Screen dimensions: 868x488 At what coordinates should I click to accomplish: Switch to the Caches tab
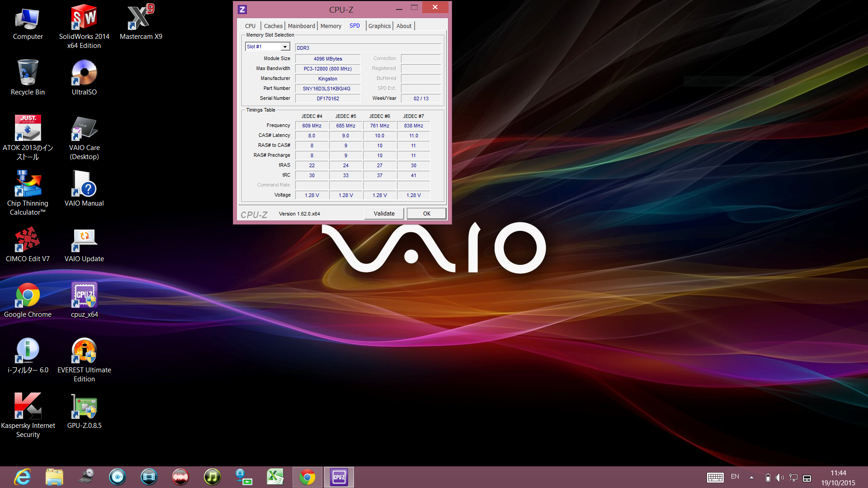273,26
